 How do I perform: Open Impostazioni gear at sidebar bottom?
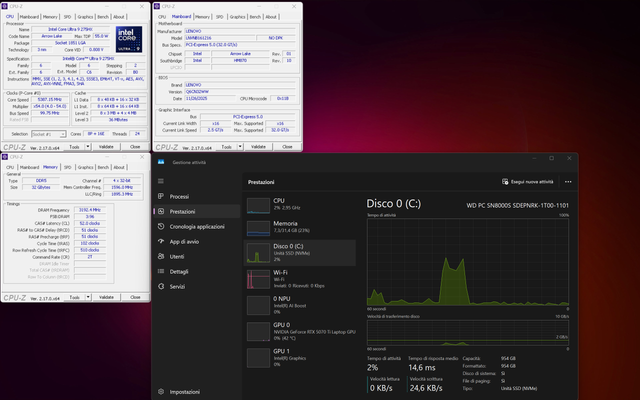coord(197,391)
